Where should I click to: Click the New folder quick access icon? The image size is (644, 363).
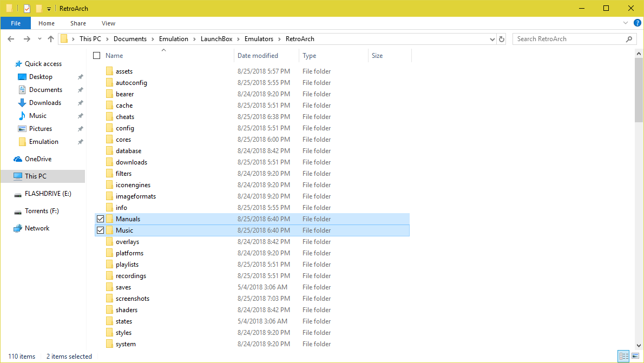39,8
